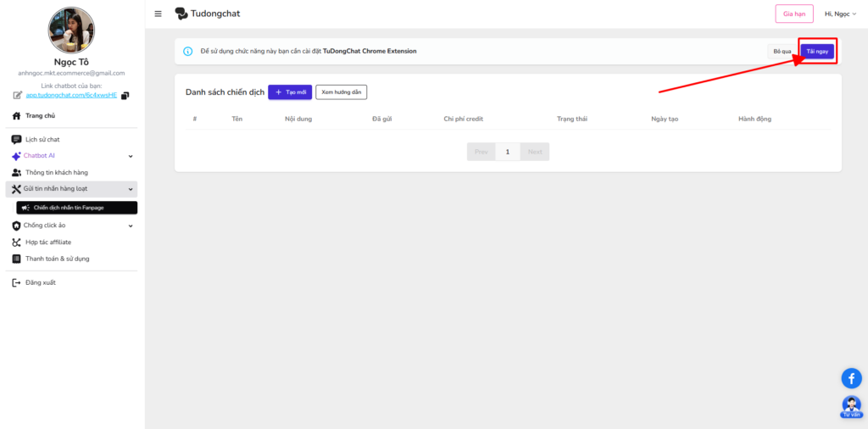
Task: Click the Thanh toán & sử dụng icon
Action: point(17,259)
